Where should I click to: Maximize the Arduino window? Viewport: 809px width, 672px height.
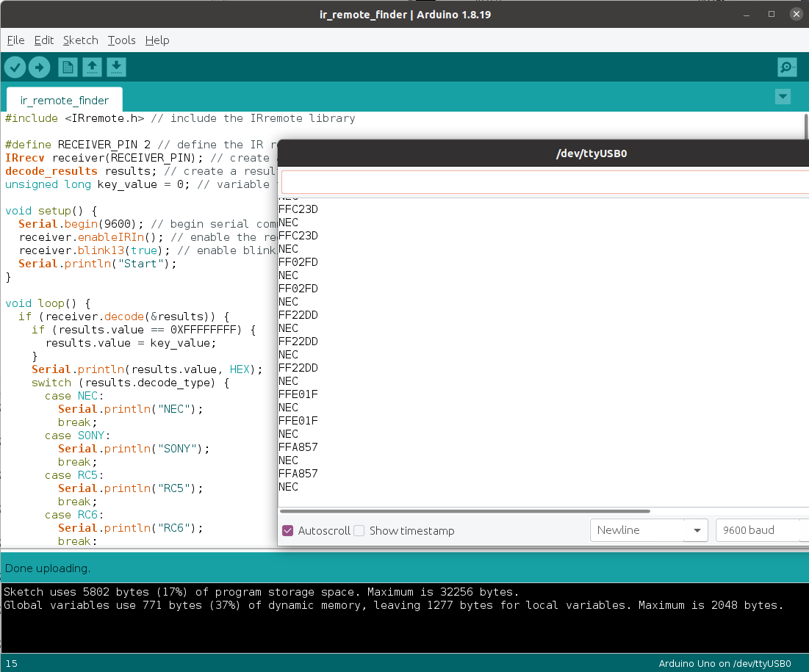click(x=772, y=15)
